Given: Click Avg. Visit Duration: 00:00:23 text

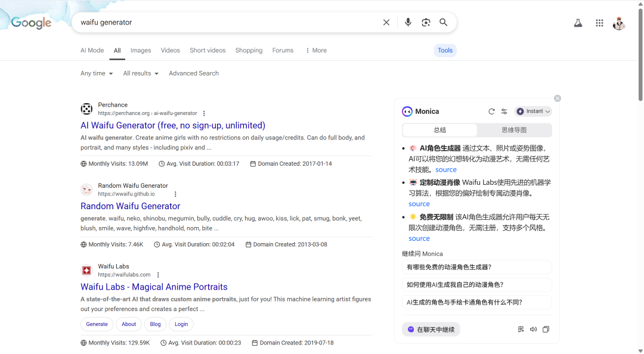Looking at the screenshot, I should click(x=205, y=343).
